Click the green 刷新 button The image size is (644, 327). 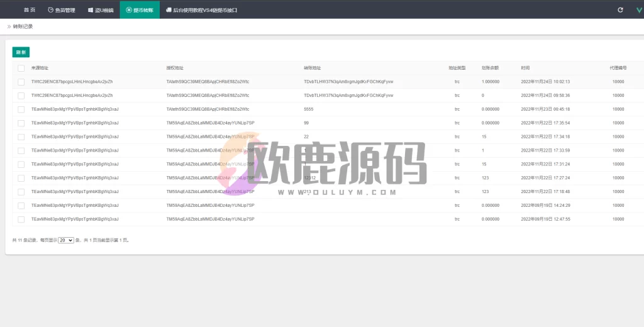click(x=21, y=52)
